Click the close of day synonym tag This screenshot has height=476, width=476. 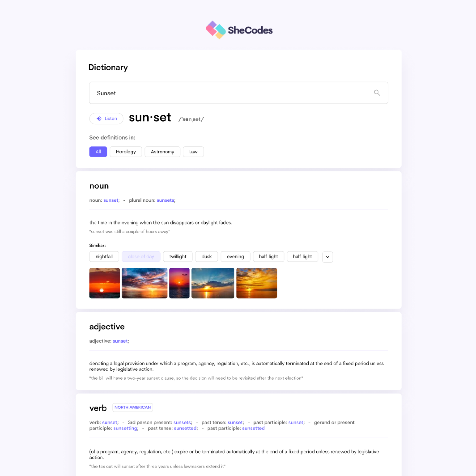tap(141, 256)
